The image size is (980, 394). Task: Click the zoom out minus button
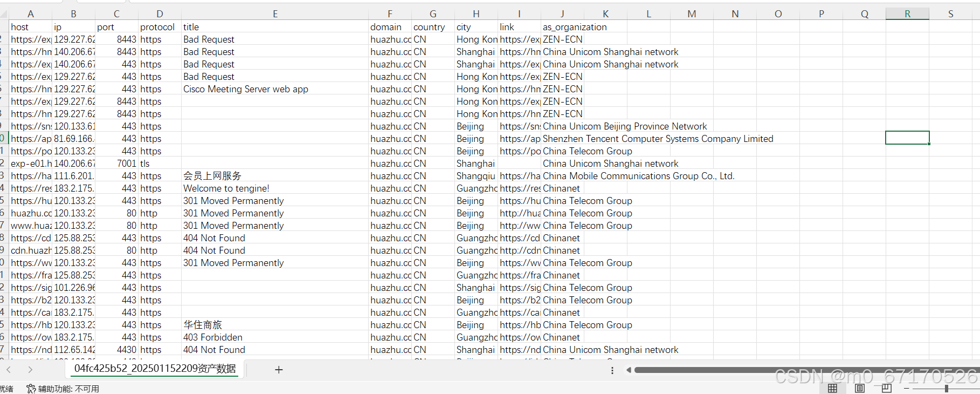coord(907,388)
